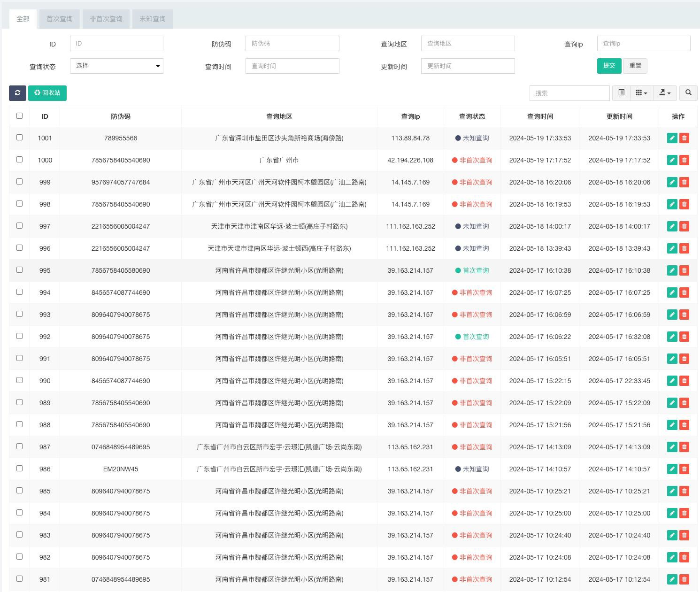This screenshot has height=592, width=700.
Task: Delete the record with ID 991
Action: tap(684, 359)
